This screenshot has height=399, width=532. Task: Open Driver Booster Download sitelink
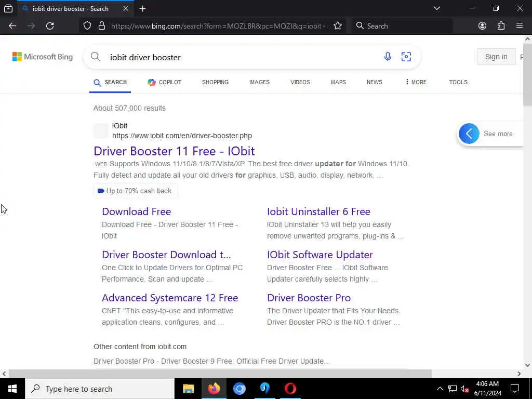pyautogui.click(x=166, y=255)
